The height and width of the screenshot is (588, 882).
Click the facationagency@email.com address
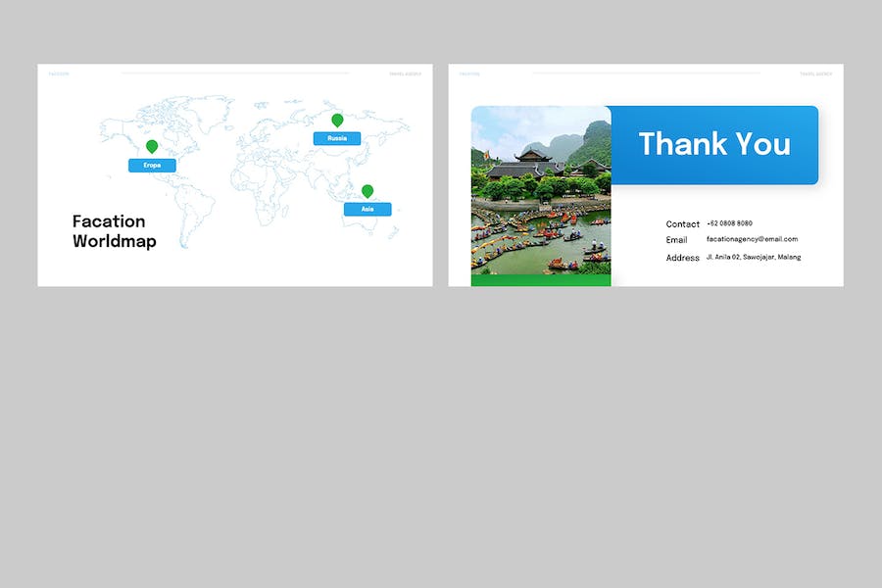point(752,239)
